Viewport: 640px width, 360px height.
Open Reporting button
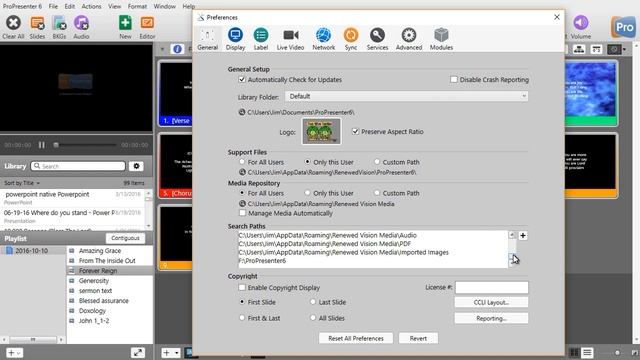click(x=491, y=318)
